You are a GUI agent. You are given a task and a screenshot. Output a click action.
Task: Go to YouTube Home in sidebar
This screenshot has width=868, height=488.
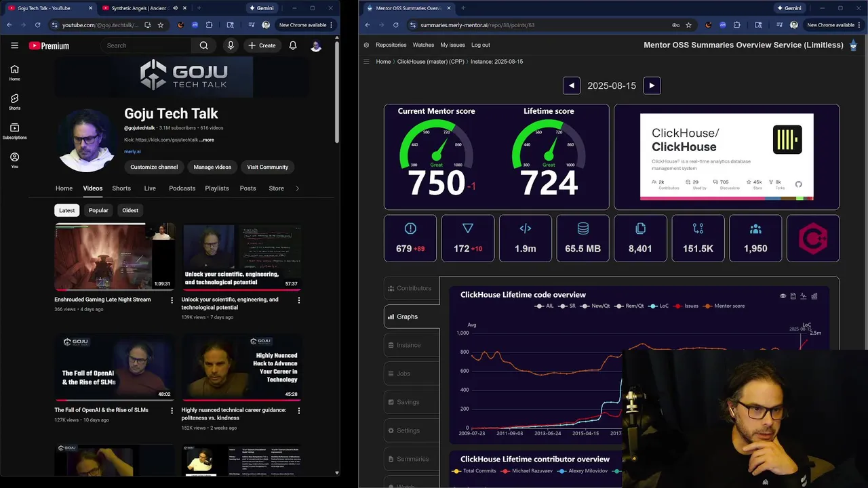[14, 73]
